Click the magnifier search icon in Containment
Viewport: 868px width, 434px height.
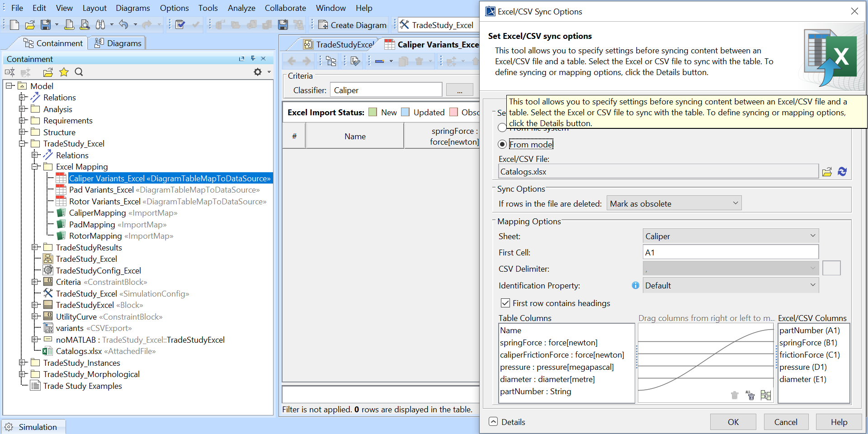(79, 72)
